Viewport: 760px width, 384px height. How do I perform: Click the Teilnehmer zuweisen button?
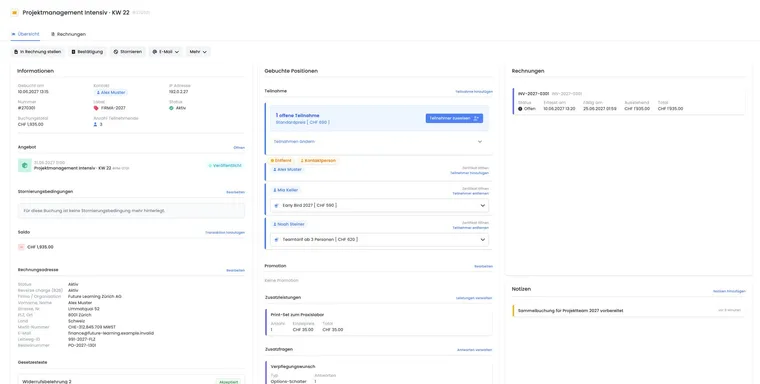coord(454,118)
